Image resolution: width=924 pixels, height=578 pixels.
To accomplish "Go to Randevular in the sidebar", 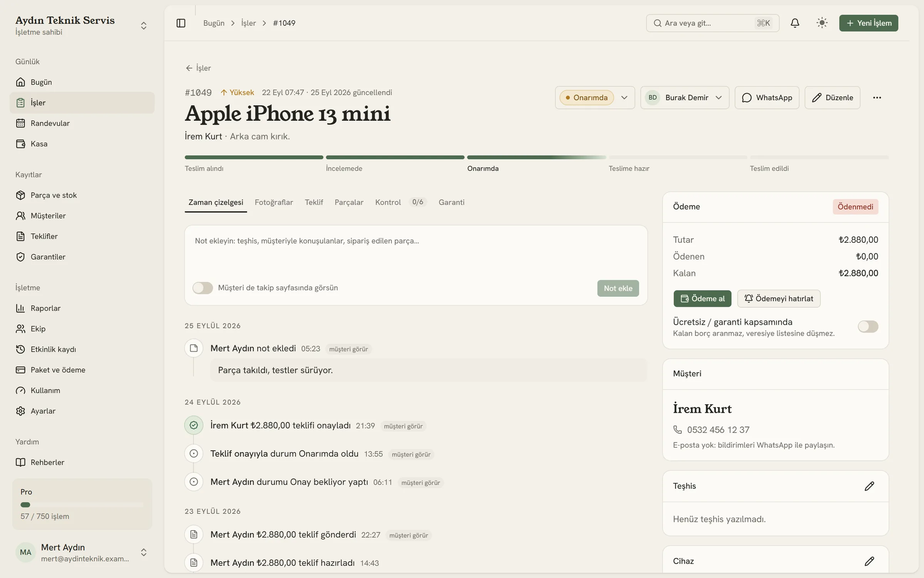I will tap(82, 123).
